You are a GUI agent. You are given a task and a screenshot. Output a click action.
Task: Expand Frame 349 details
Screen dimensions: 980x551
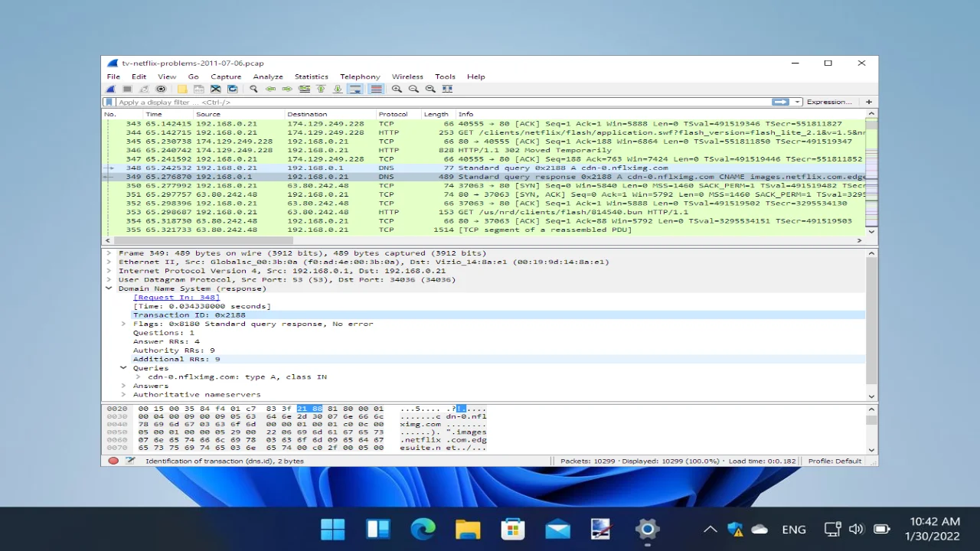(x=109, y=253)
